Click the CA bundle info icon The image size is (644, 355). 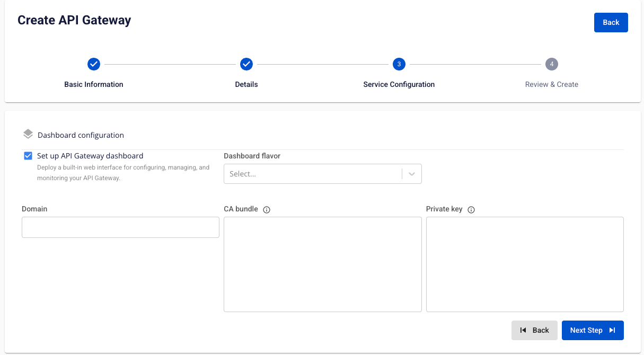coord(267,210)
